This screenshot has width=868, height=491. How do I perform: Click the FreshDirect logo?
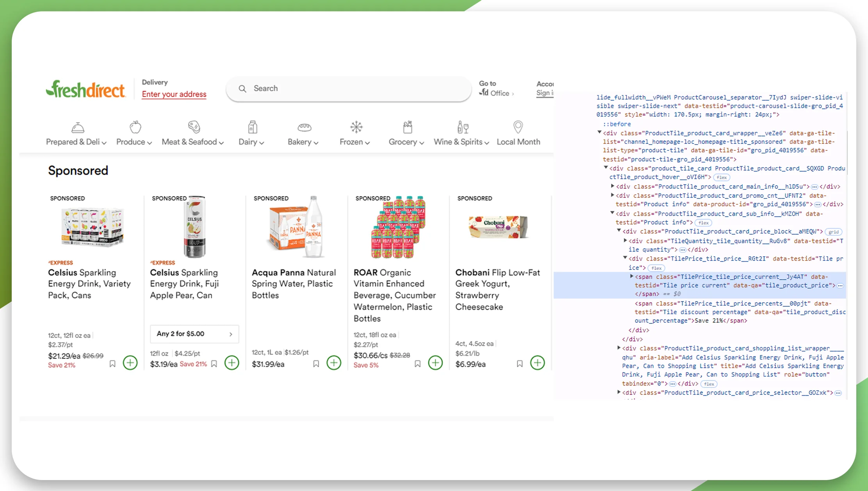[86, 89]
